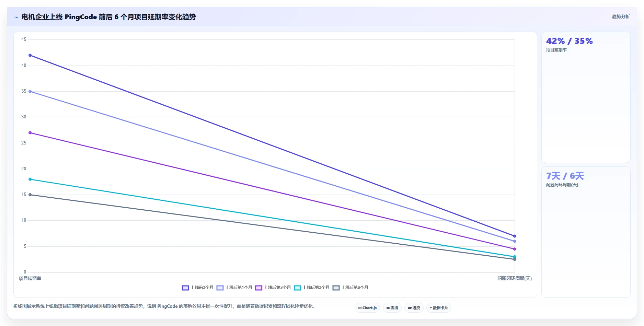The height and width of the screenshot is (326, 644).
Task: Click the 趋势分析 label in header
Action: point(621,16)
